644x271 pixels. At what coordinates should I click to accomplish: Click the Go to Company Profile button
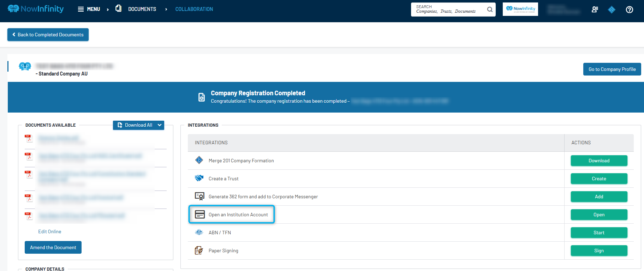pyautogui.click(x=612, y=69)
